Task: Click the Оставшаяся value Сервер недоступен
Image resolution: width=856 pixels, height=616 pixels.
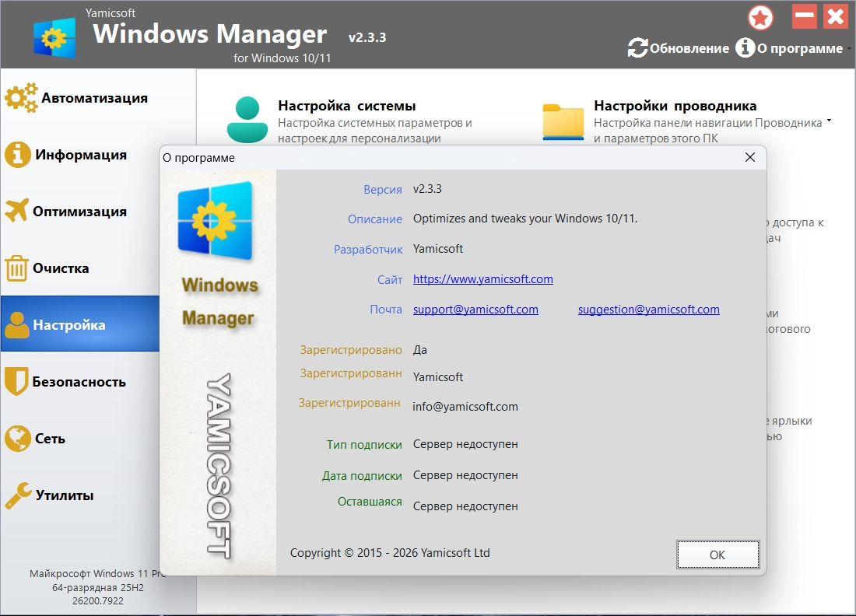Action: 465,506
